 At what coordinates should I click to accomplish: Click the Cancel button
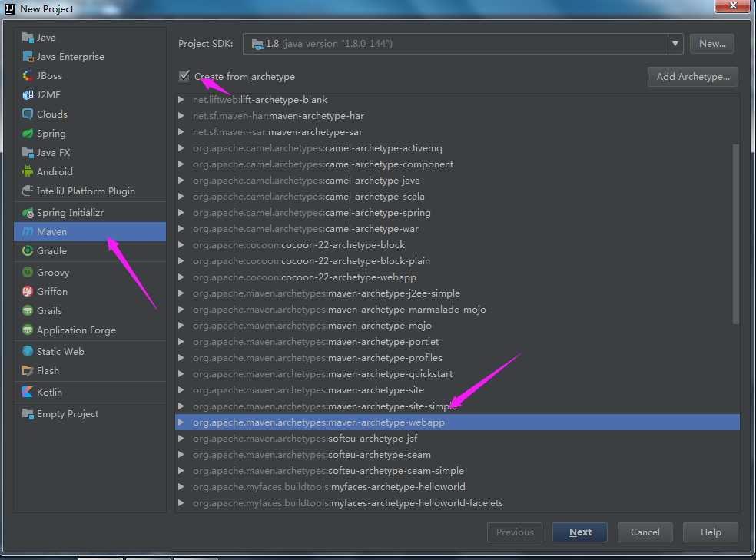[645, 532]
